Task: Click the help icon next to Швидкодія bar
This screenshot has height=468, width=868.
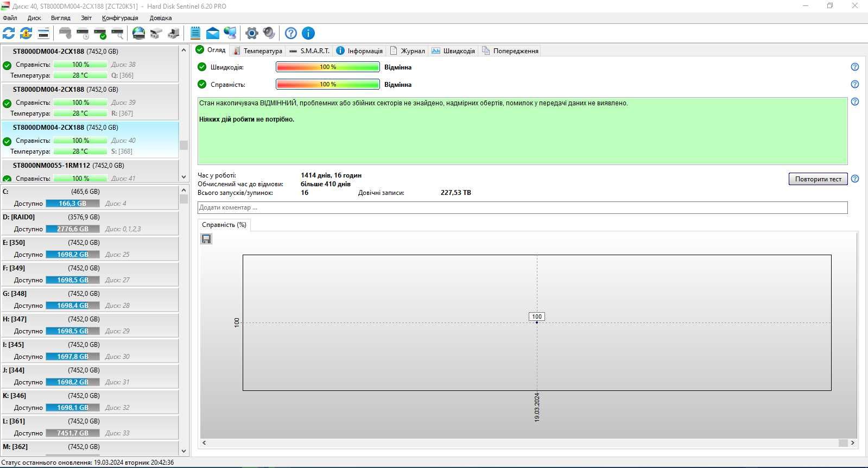Action: tap(855, 67)
